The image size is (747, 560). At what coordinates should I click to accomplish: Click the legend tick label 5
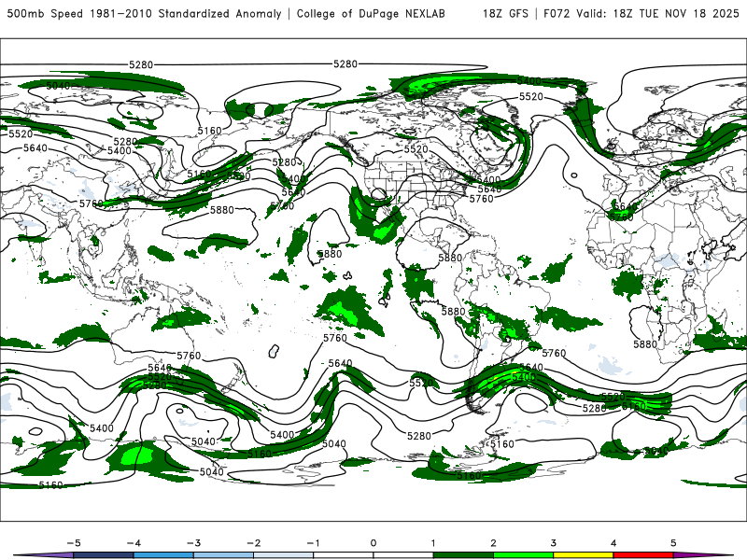pos(673,543)
